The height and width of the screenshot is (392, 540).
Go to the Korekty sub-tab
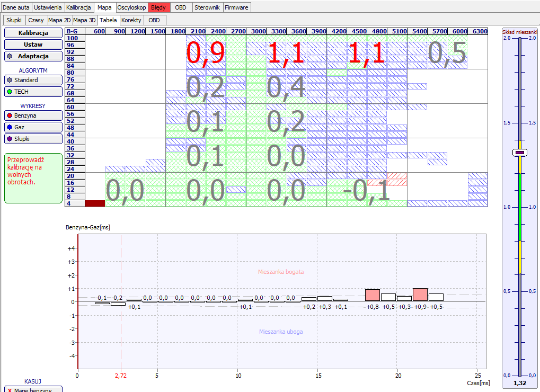(x=131, y=20)
